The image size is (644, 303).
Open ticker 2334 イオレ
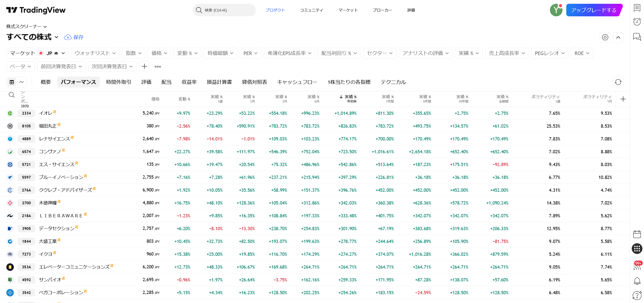26,113
